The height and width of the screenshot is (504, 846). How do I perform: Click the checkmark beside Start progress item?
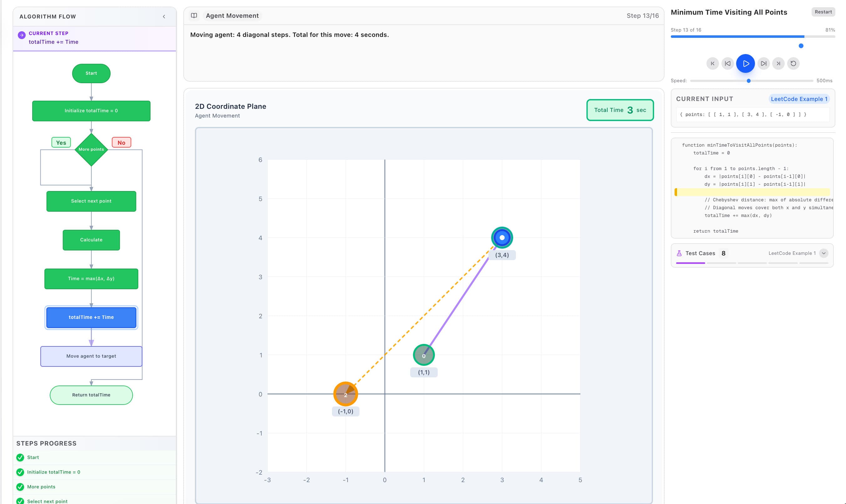[x=20, y=457]
